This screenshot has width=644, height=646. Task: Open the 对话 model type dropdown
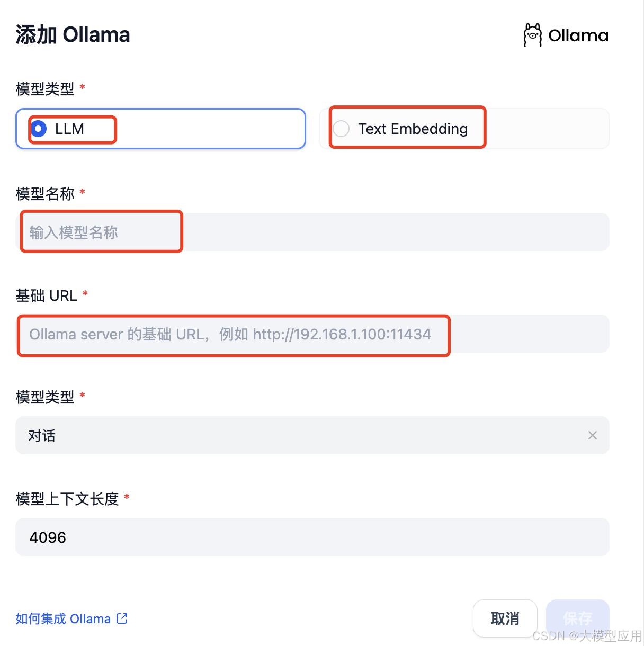coord(312,435)
